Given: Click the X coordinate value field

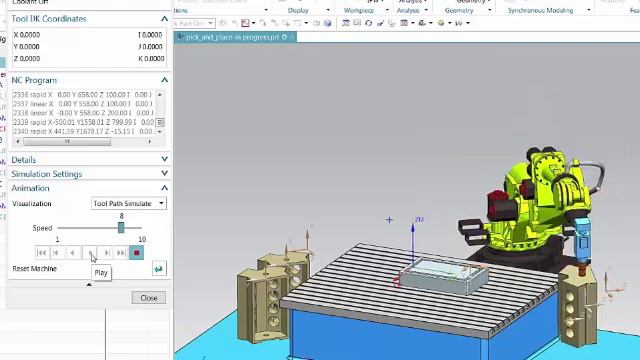Looking at the screenshot, I should (x=27, y=35).
